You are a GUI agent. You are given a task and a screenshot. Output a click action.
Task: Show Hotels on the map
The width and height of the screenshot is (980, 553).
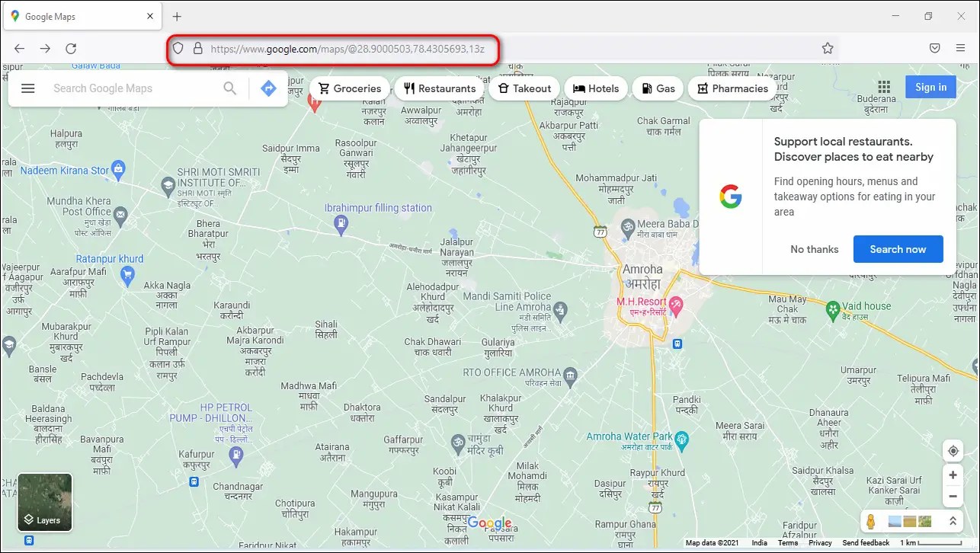pos(596,88)
